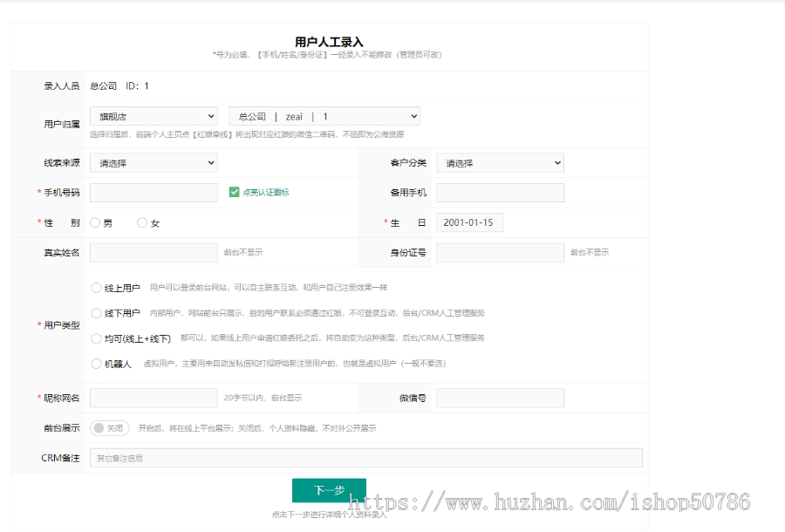Select the 线下用户 radio option
785x532 pixels.
(x=96, y=313)
